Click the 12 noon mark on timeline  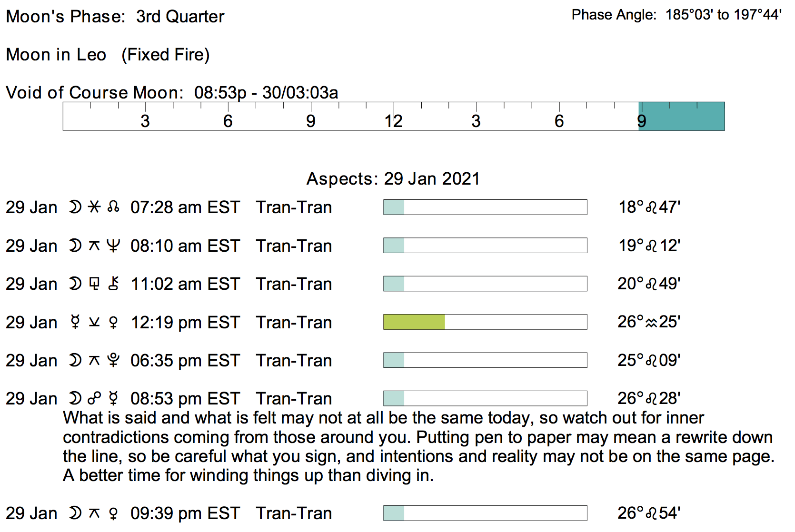click(x=394, y=121)
